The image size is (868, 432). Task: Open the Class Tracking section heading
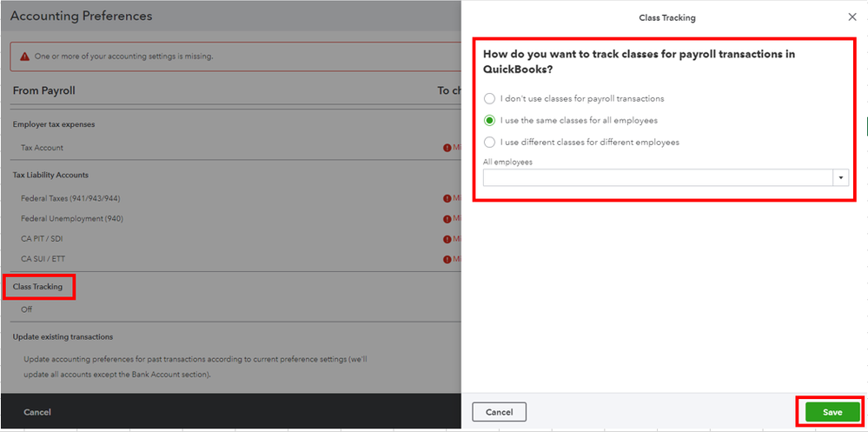(x=37, y=287)
